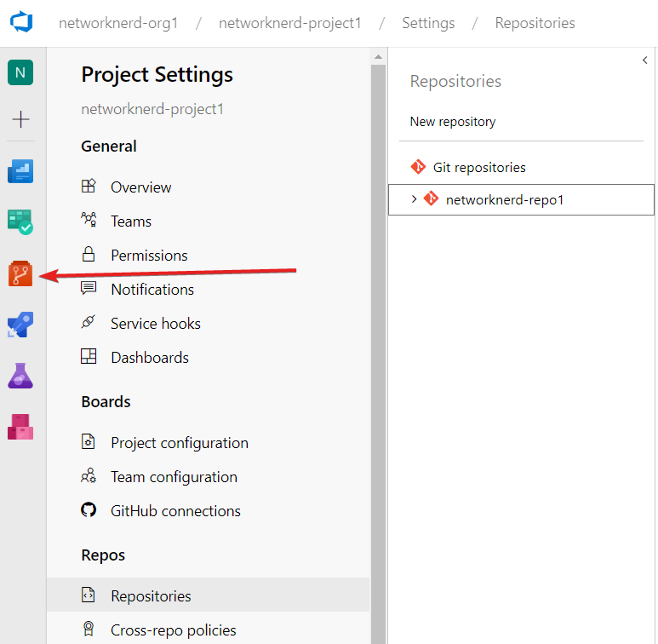Open Overview hub icon in sidebar
Image resolution: width=658 pixels, height=644 pixels.
pos(20,171)
